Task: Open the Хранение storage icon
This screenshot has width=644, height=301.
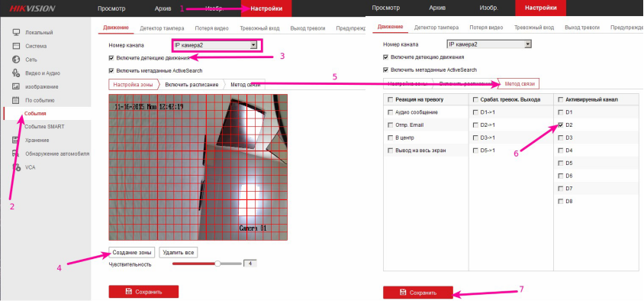Action: point(17,141)
